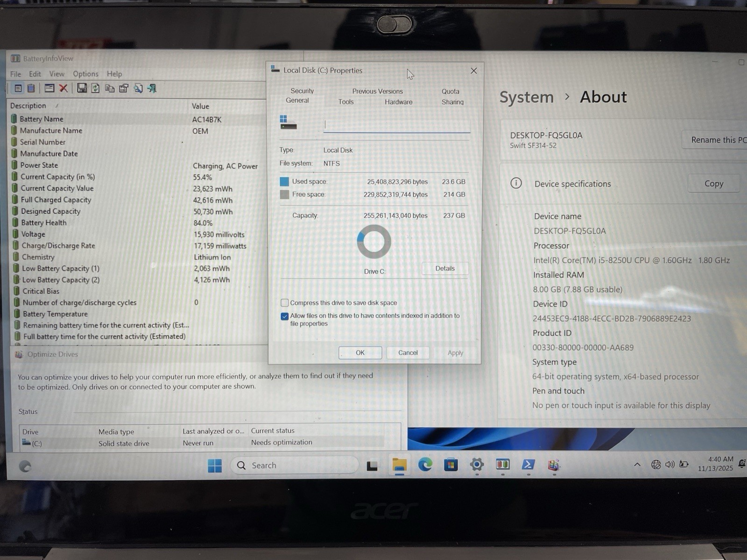Click the Refresh toolbar icon in BatteryInfoView
This screenshot has height=560, width=747.
[95, 88]
